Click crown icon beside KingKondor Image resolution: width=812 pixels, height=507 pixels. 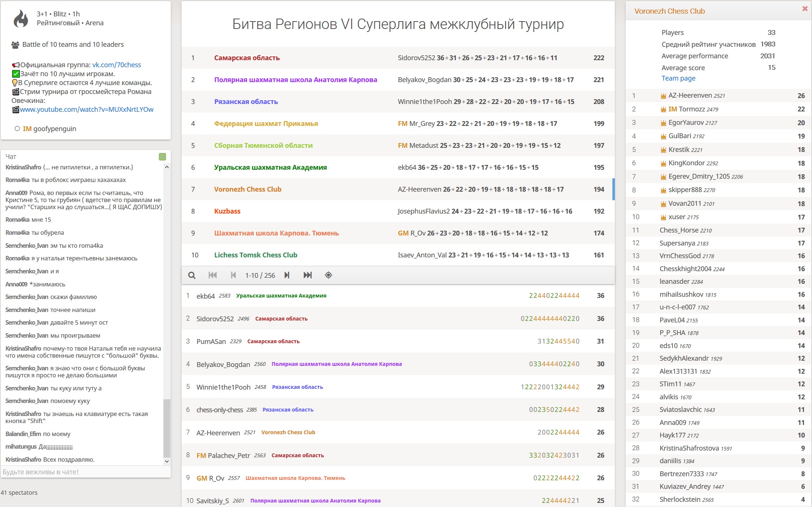(663, 163)
